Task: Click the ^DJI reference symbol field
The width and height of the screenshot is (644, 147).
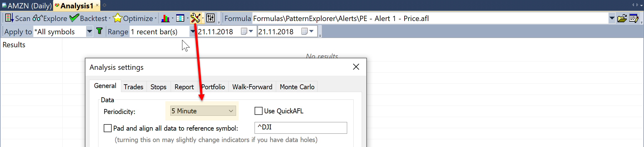Action: click(x=301, y=128)
